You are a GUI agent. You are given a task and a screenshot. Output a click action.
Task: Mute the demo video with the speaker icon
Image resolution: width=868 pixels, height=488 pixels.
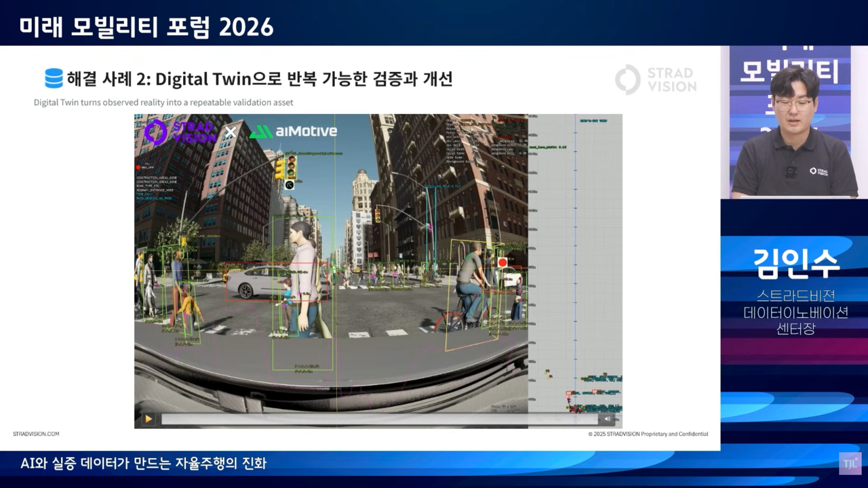point(607,419)
